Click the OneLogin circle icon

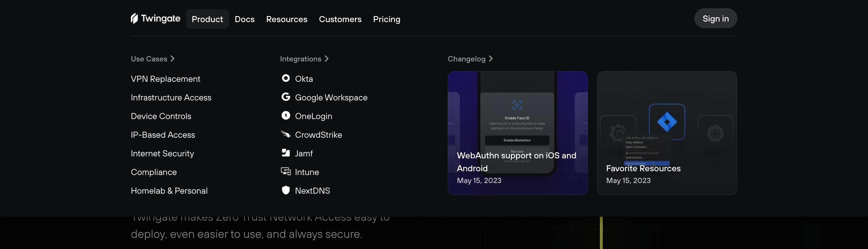(286, 116)
